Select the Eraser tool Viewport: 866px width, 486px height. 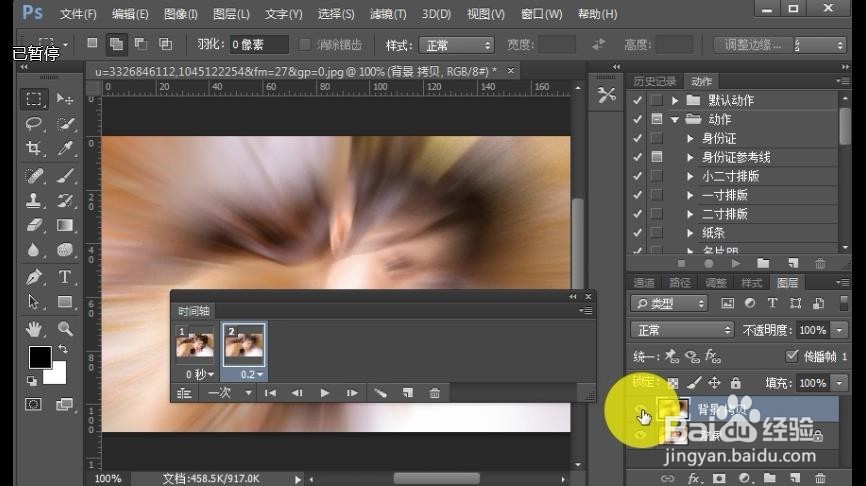(x=34, y=225)
